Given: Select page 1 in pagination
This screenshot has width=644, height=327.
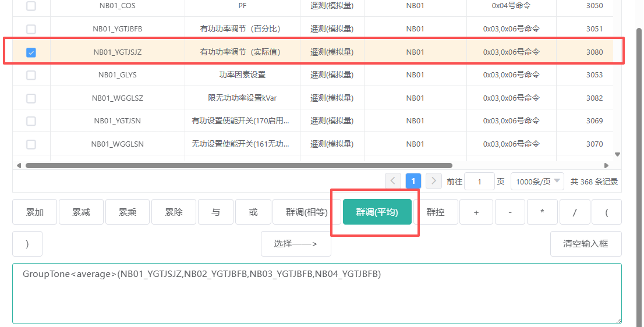Looking at the screenshot, I should 413,181.
